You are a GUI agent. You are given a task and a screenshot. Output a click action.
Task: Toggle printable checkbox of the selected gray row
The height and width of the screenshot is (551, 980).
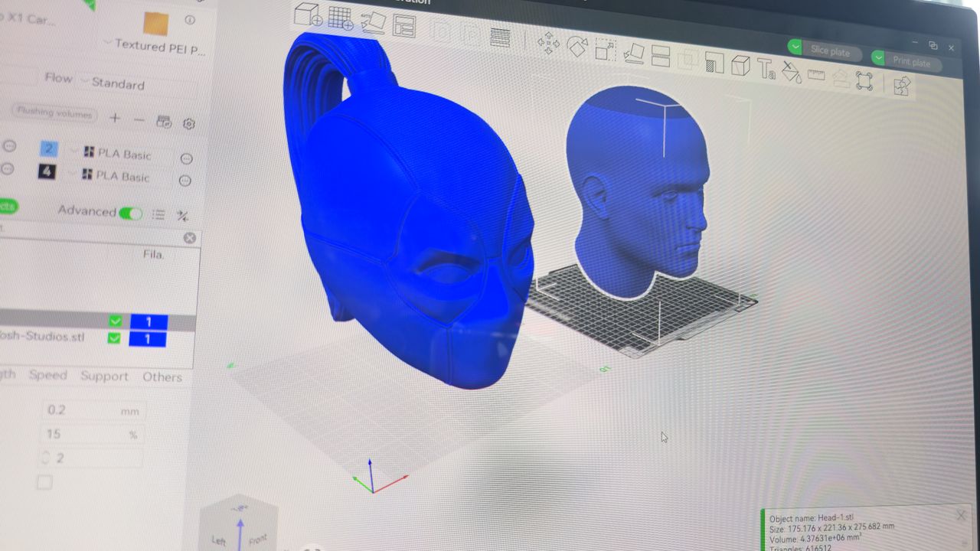(x=115, y=321)
